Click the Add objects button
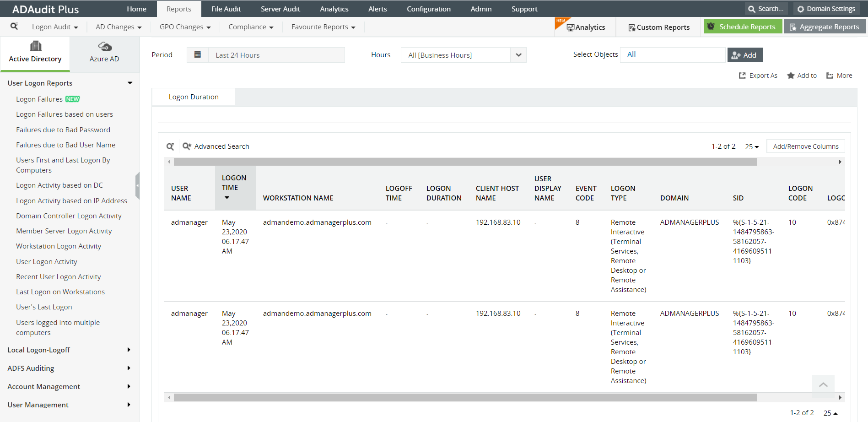868x422 pixels. (x=745, y=55)
